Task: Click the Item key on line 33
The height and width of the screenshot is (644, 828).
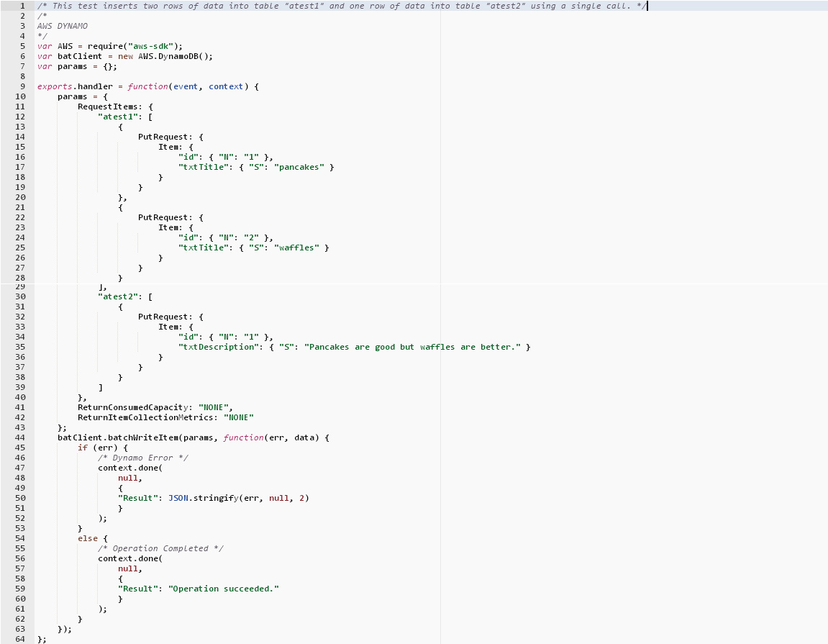Action: 168,327
